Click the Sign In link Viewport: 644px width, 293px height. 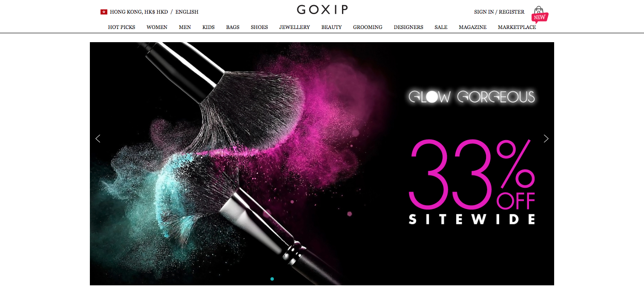point(484,12)
